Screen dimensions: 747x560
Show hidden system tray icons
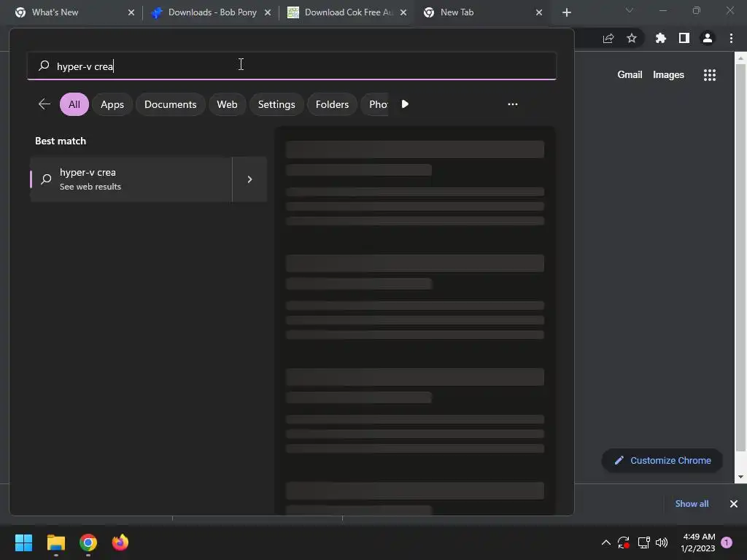[606, 542]
